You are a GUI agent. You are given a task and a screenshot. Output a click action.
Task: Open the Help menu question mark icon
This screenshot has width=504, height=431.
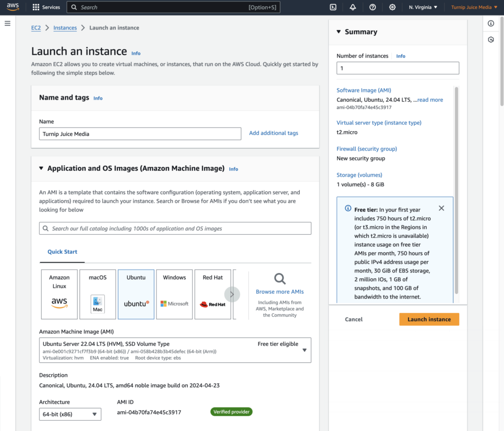372,7
